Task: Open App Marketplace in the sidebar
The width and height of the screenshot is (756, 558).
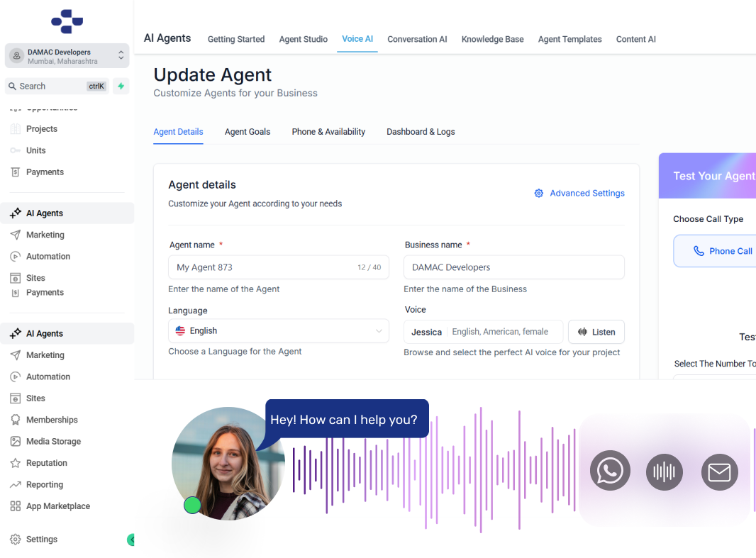Action: coord(57,506)
